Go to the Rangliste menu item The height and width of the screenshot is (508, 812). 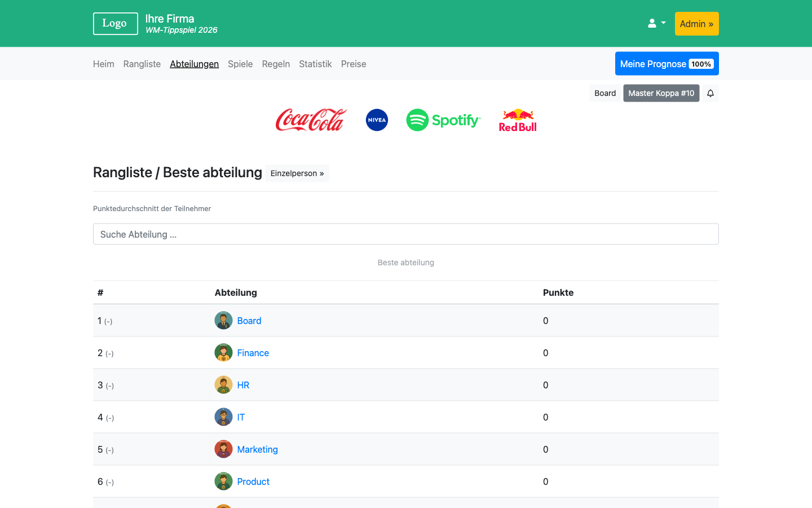[x=142, y=64]
